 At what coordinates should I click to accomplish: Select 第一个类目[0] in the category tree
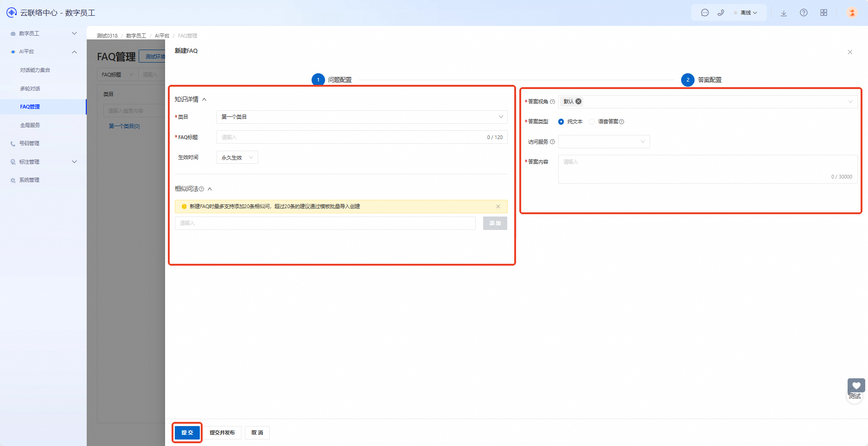point(124,126)
